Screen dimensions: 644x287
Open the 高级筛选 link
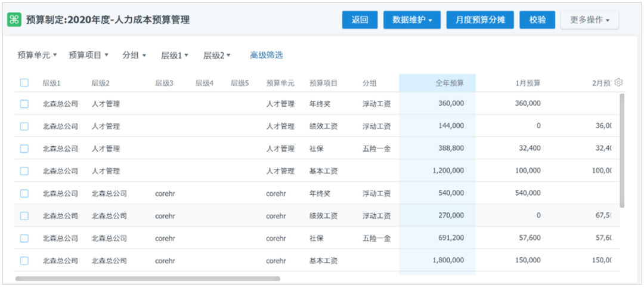[267, 55]
